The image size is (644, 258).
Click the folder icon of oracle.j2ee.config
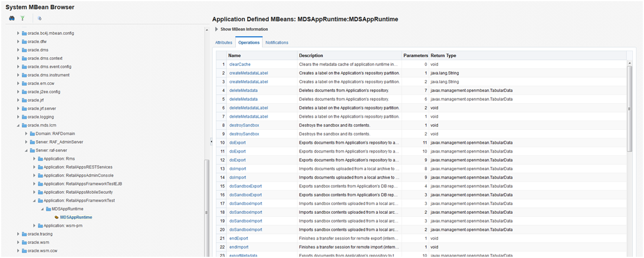pos(24,92)
